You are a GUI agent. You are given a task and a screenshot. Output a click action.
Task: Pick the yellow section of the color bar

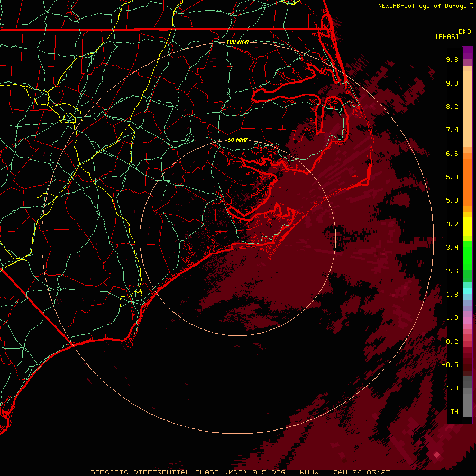click(x=467, y=226)
